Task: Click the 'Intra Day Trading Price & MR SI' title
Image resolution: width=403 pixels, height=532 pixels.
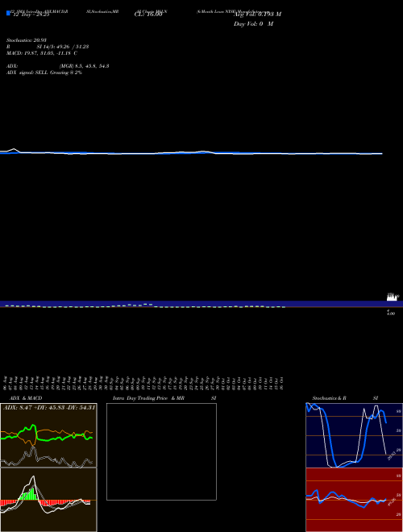Action: (x=164, y=398)
